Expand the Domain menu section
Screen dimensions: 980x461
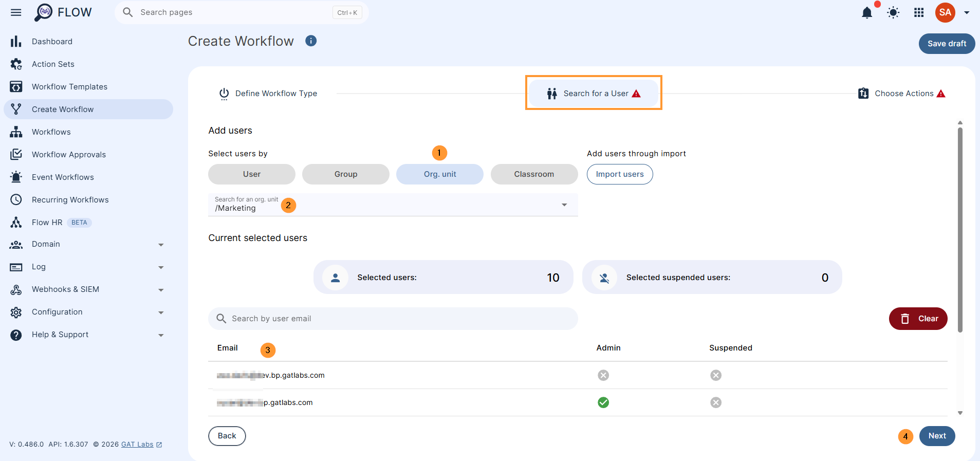click(x=161, y=245)
